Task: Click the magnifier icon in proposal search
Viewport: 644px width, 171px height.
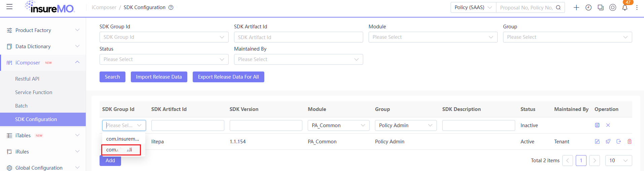Action: [x=558, y=7]
